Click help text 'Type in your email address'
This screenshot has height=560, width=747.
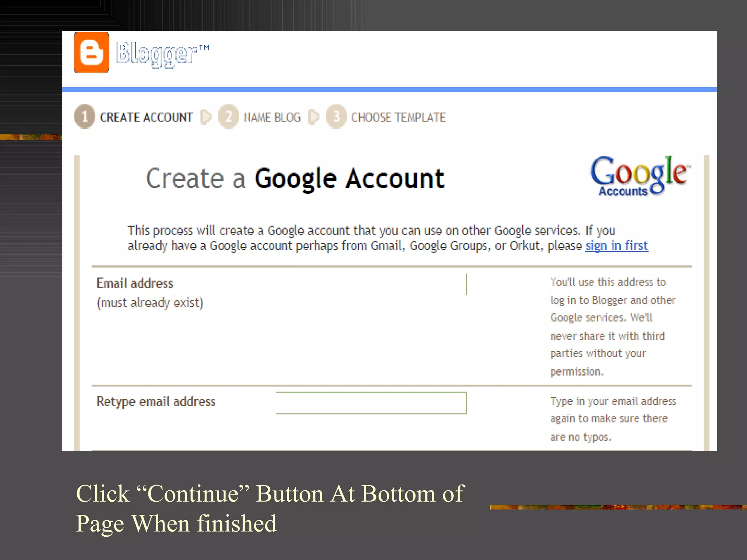(613, 401)
